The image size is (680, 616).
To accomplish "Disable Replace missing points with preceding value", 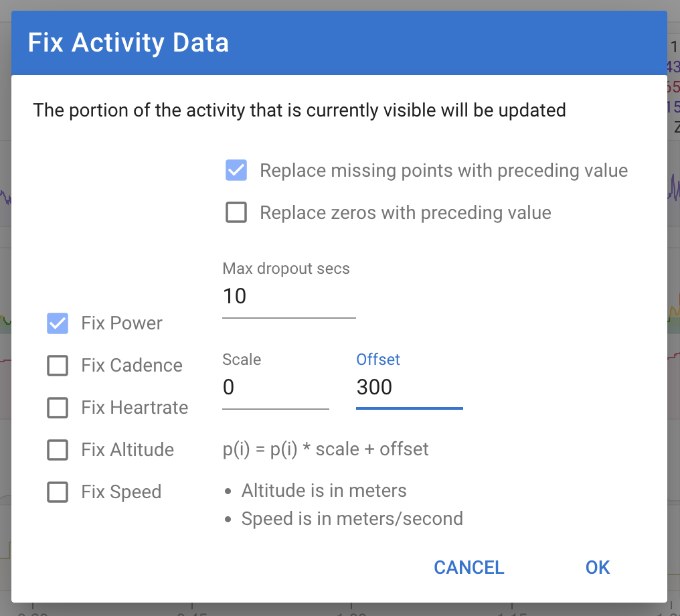I will (x=236, y=170).
